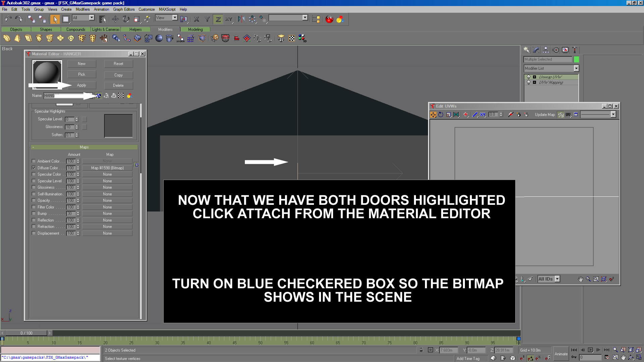644x362 pixels.
Task: Enable the Bump map checkbox
Action: pos(34,214)
